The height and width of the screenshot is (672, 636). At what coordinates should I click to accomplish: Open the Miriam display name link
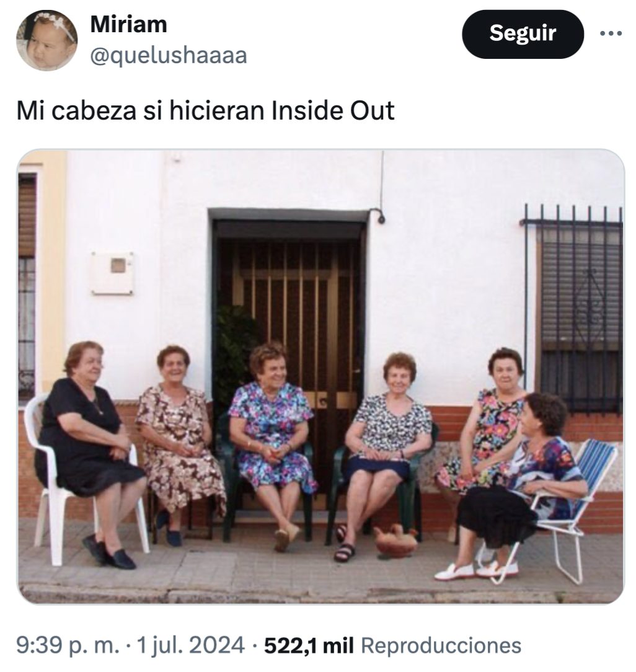coord(128,24)
